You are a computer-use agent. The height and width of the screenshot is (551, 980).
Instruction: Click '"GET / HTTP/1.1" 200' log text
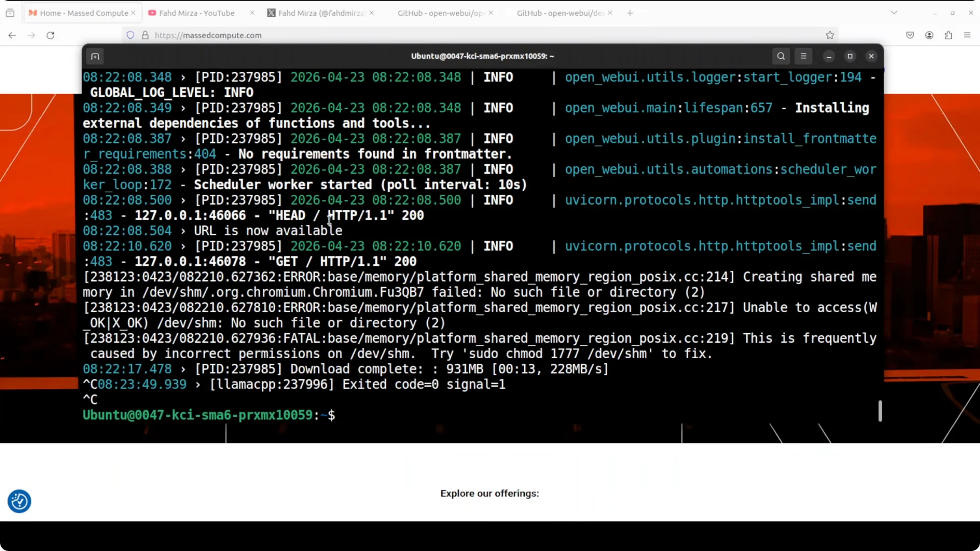tap(342, 261)
